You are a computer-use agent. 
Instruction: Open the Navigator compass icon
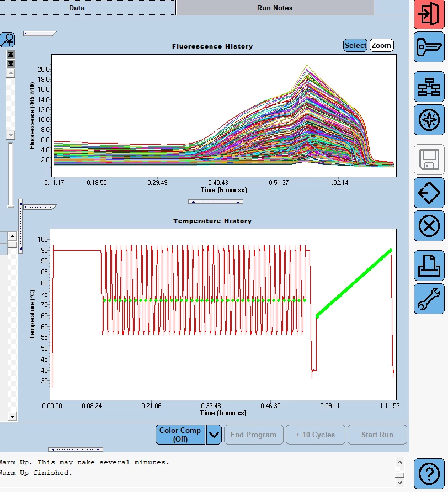pos(429,120)
